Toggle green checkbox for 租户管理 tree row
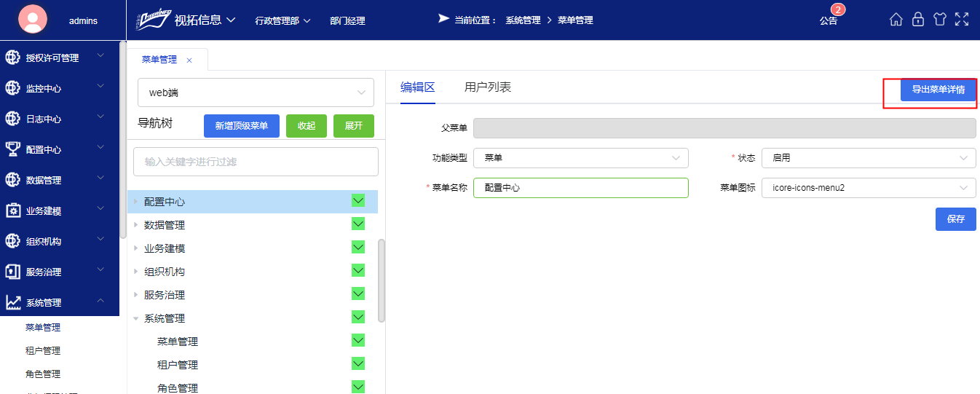The height and width of the screenshot is (394, 980). [x=358, y=363]
